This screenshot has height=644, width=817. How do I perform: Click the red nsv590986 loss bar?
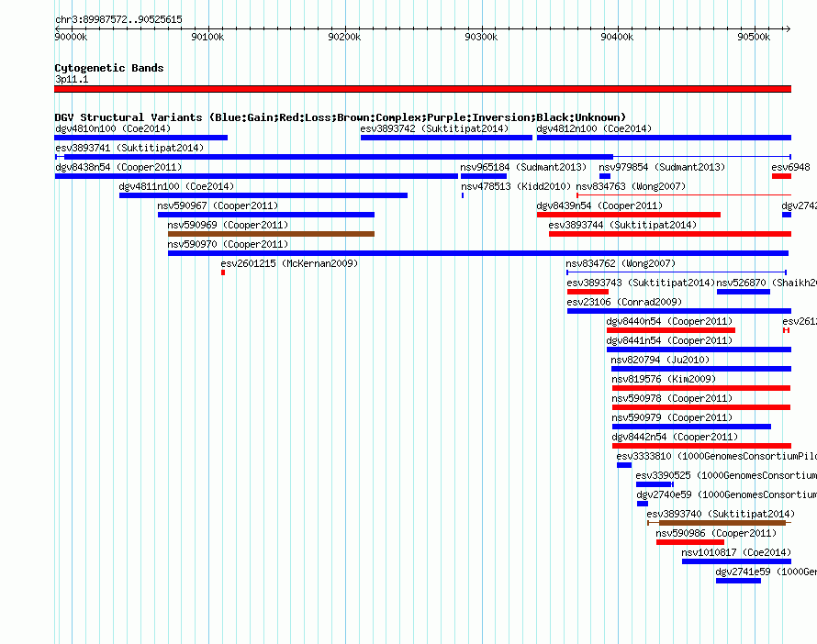tap(690, 542)
